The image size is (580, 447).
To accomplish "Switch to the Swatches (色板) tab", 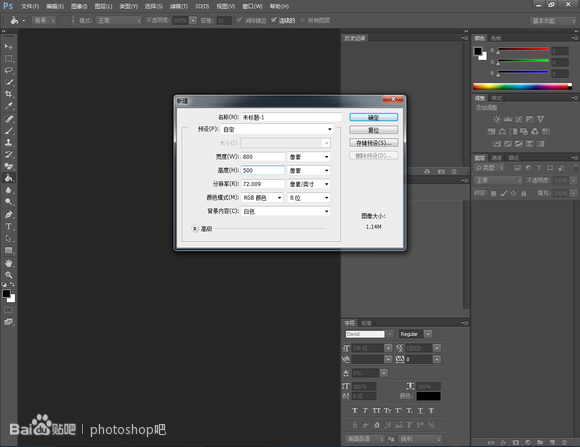I will tap(496, 38).
